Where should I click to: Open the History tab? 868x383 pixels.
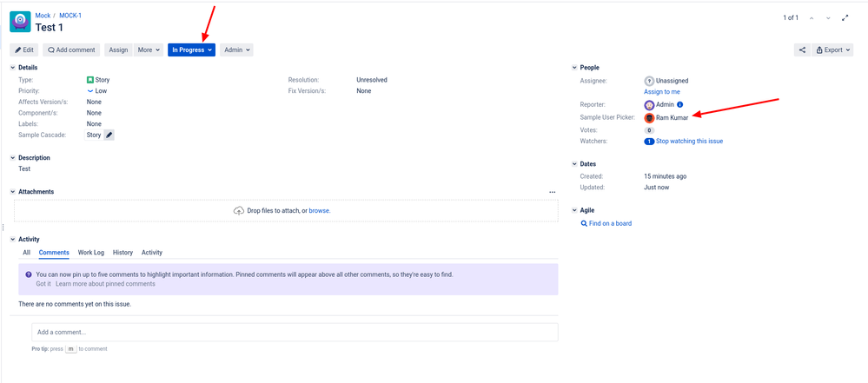click(x=123, y=253)
